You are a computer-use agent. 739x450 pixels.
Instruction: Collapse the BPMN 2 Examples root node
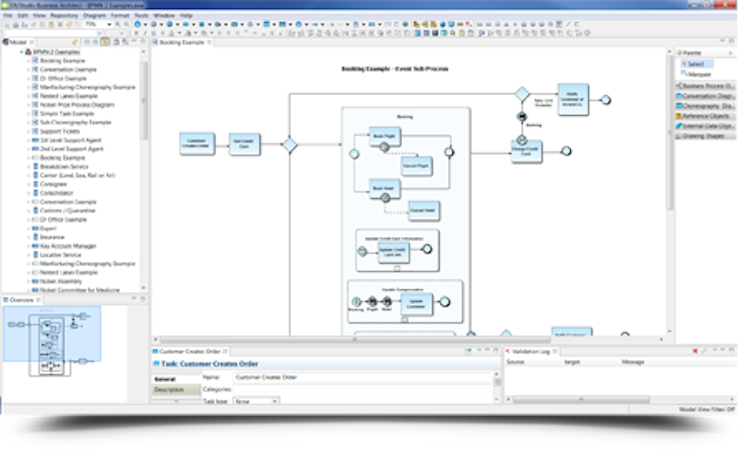(22, 52)
